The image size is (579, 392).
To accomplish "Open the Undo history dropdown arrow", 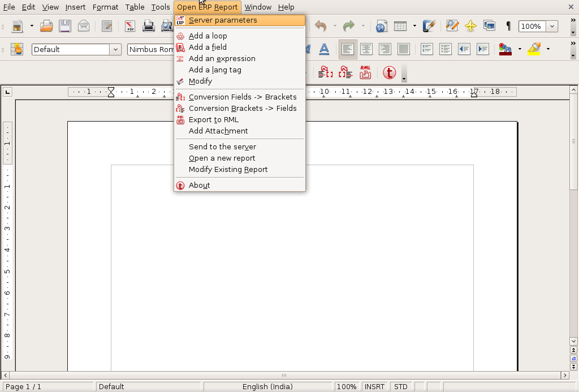I will pos(335,26).
